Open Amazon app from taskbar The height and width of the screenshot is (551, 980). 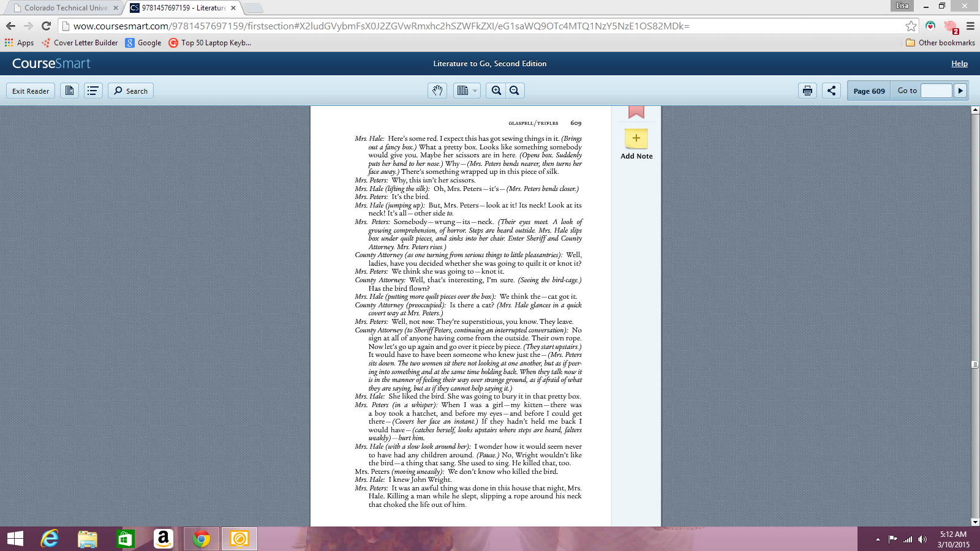(163, 539)
